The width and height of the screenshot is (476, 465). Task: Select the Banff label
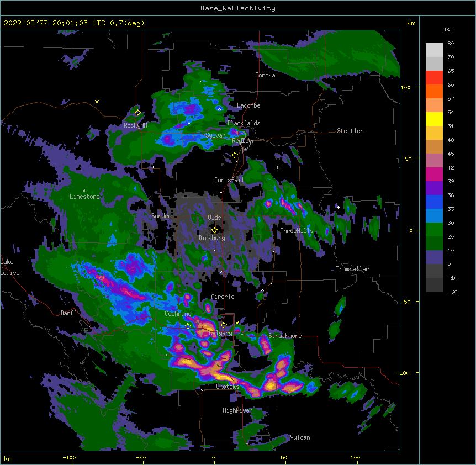click(x=68, y=313)
